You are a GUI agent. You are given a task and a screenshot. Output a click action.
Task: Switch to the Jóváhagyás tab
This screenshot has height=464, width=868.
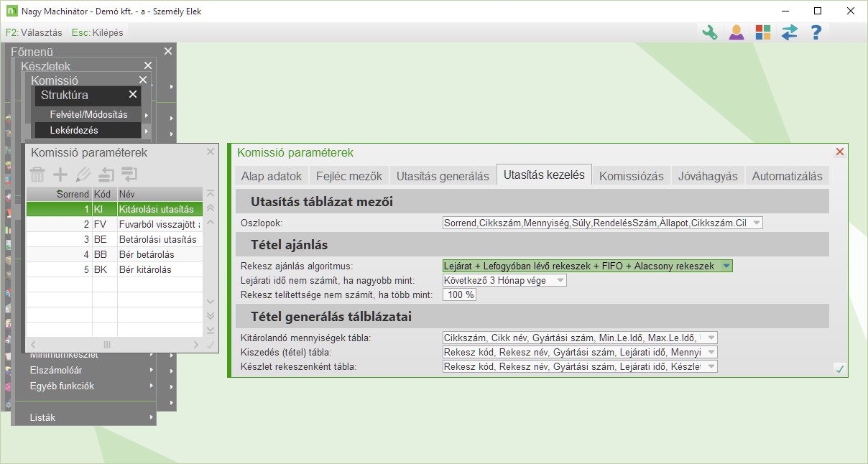(708, 176)
